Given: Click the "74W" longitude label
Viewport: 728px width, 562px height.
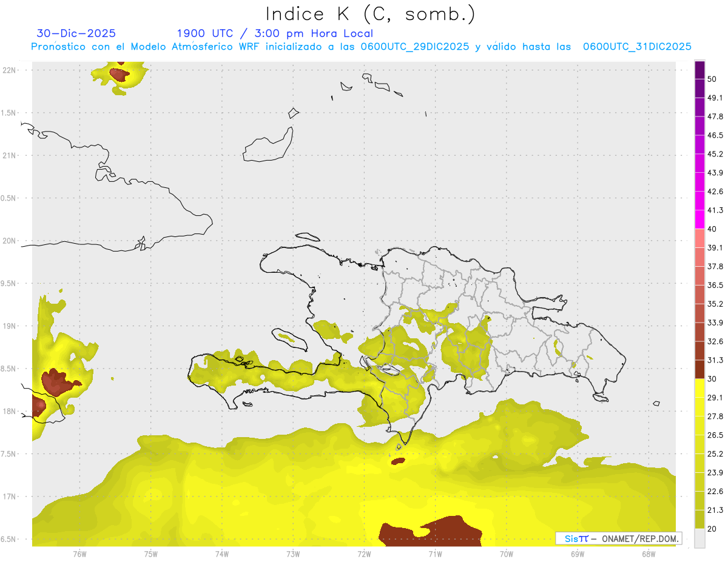Looking at the screenshot, I should 221,554.
